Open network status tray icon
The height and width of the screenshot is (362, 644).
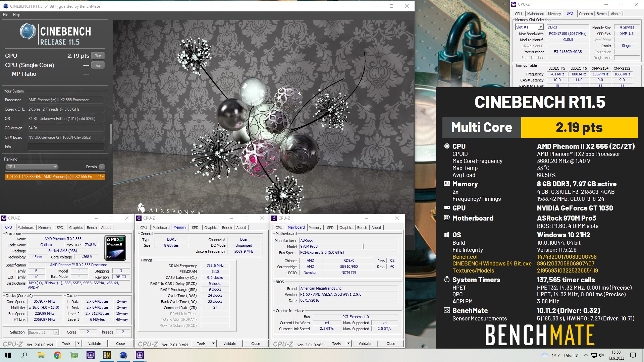click(x=594, y=355)
